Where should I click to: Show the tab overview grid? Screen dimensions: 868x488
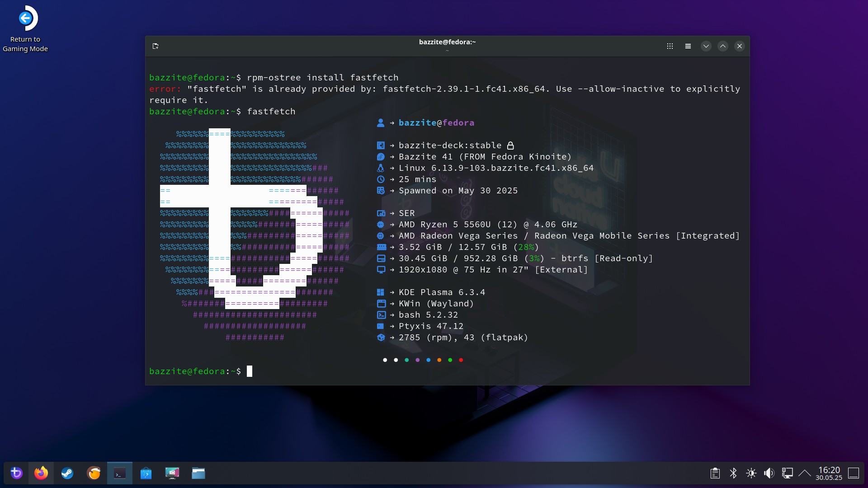click(x=670, y=46)
